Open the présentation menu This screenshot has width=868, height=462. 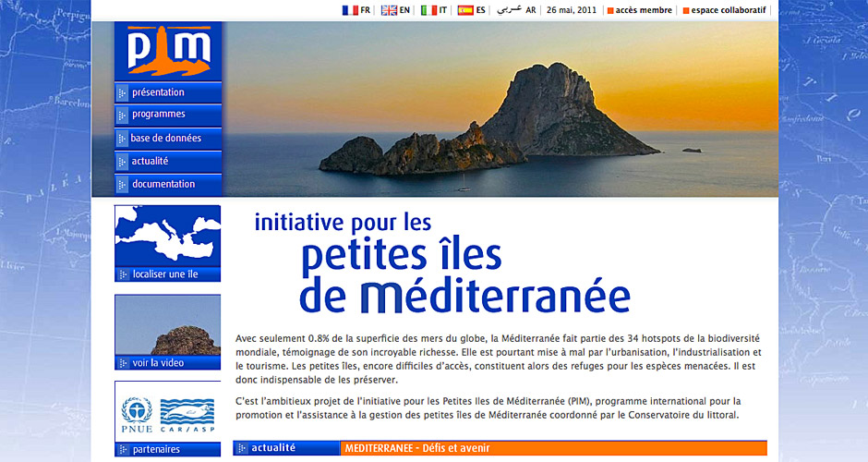[168, 92]
